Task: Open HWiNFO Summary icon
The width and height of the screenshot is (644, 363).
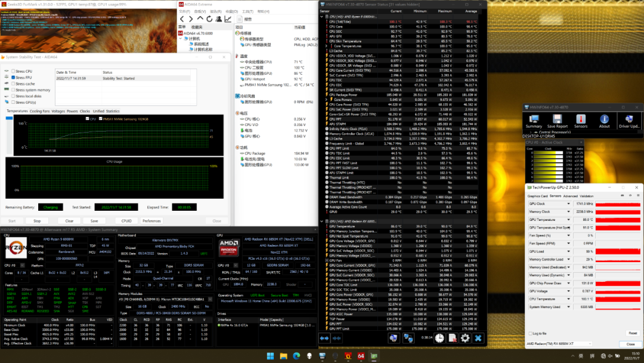Action: [534, 118]
